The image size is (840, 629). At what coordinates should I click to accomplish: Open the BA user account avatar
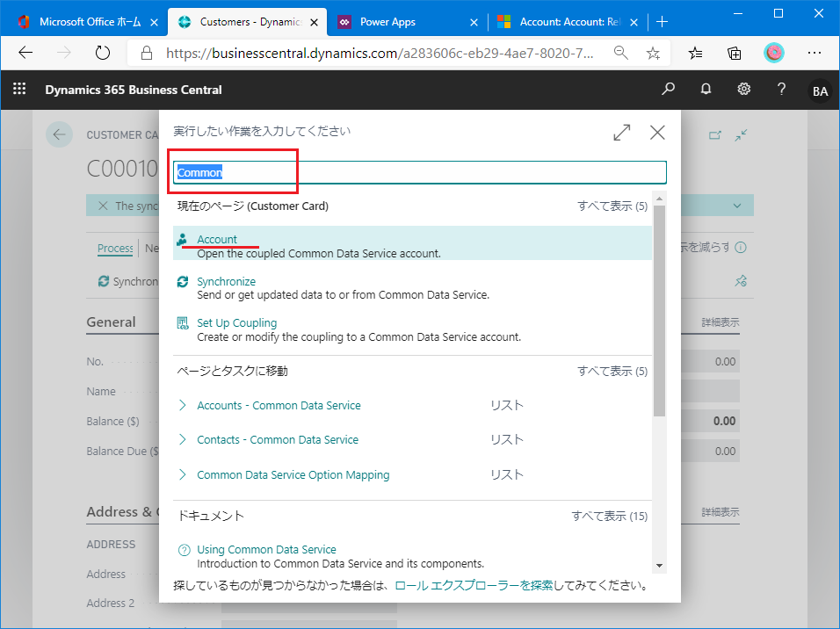[820, 91]
